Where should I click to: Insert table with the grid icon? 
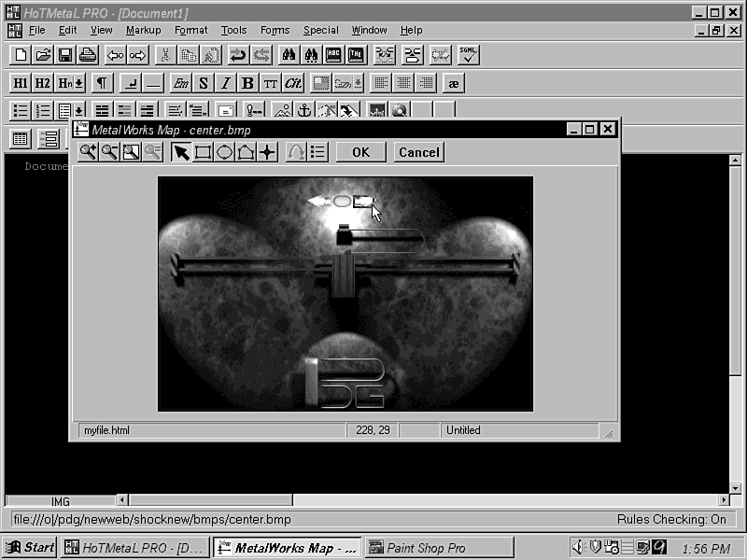20,138
